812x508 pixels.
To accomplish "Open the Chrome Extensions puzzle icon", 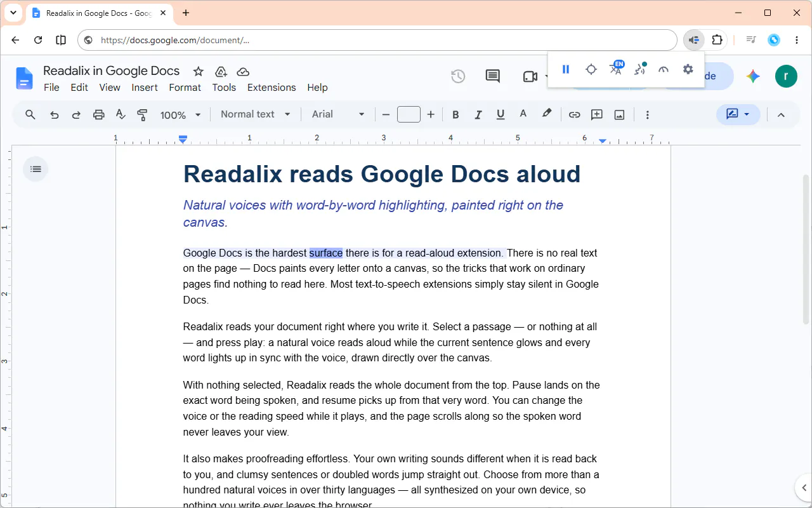I will pyautogui.click(x=717, y=40).
